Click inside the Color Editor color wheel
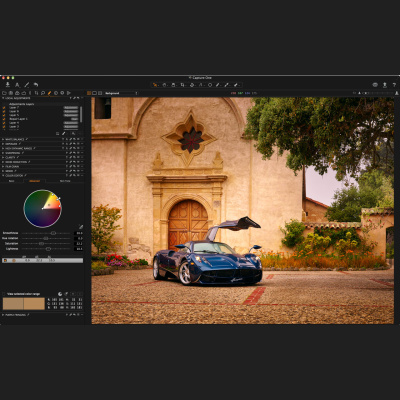 point(43,209)
